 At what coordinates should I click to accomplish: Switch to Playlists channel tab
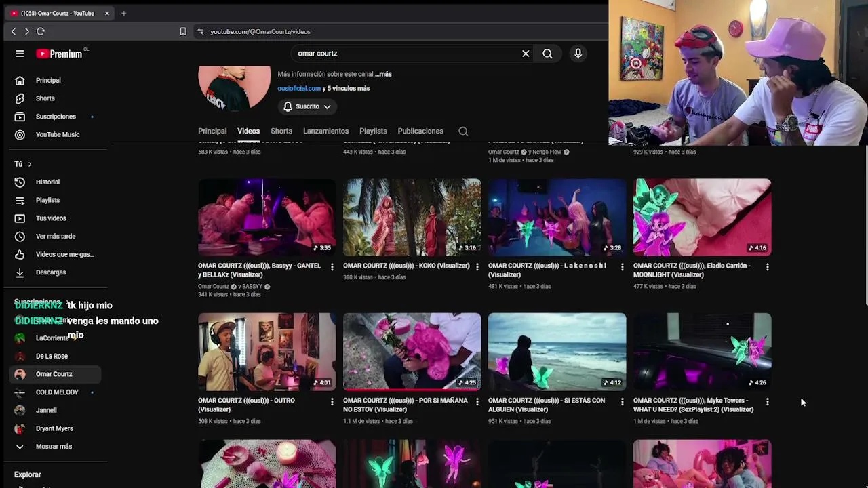(x=373, y=131)
